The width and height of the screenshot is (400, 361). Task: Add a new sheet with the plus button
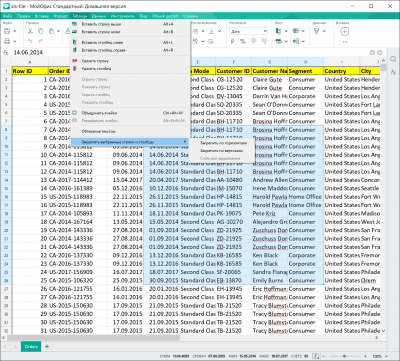click(x=47, y=347)
